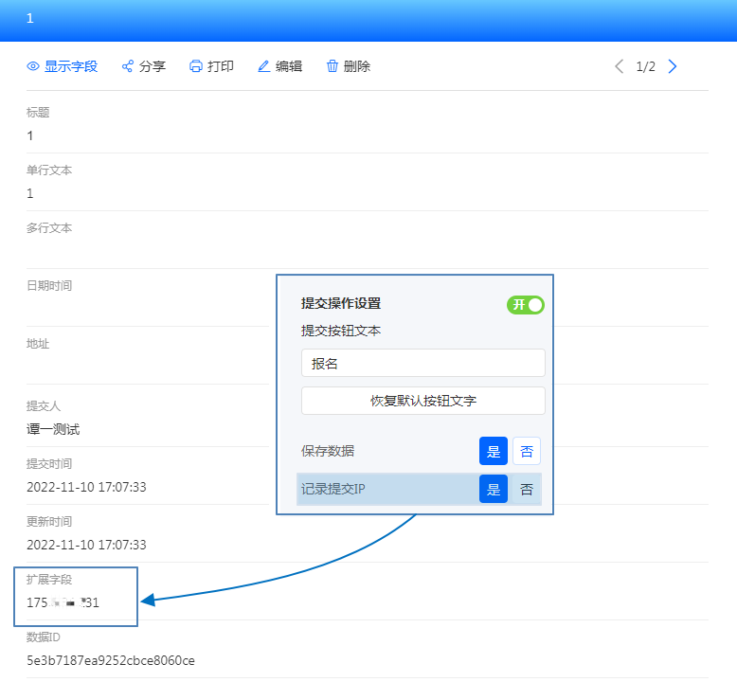
Task: Click the 删除 trash icon
Action: [x=333, y=66]
